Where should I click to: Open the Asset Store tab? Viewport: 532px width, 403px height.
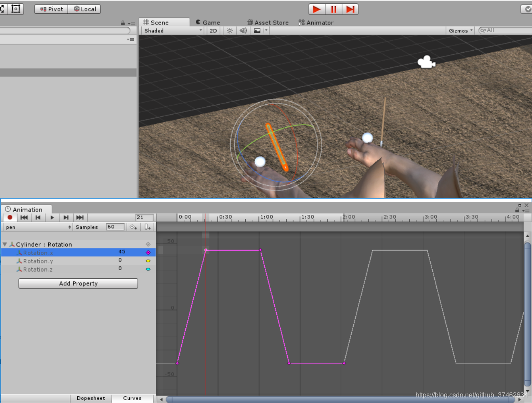tap(268, 22)
